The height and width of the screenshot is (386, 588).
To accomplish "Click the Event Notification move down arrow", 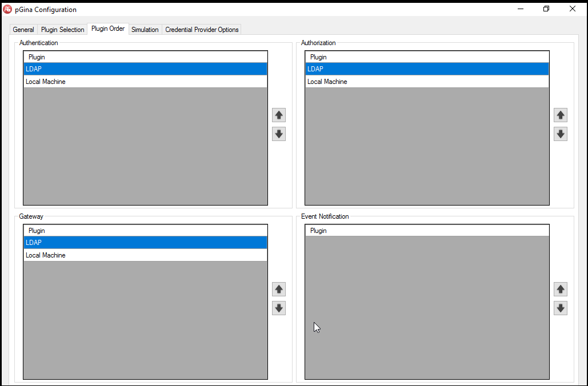I will coord(560,308).
